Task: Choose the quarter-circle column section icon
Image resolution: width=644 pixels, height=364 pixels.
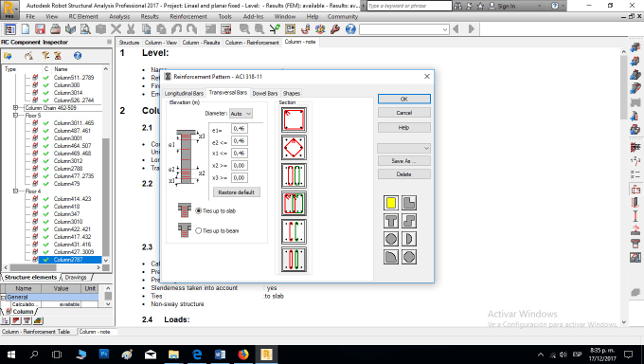Action: pyautogui.click(x=391, y=257)
